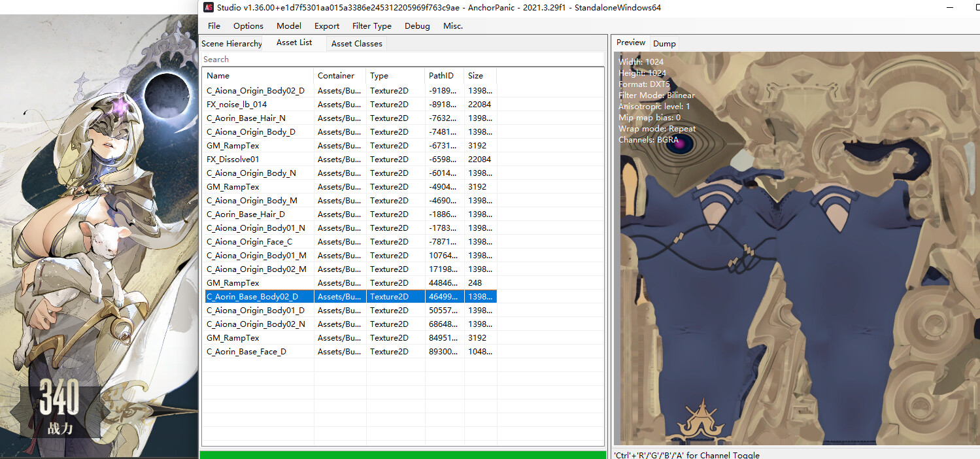Switch to the Asset Classes tab
The height and width of the screenshot is (459, 980).
(x=356, y=44)
